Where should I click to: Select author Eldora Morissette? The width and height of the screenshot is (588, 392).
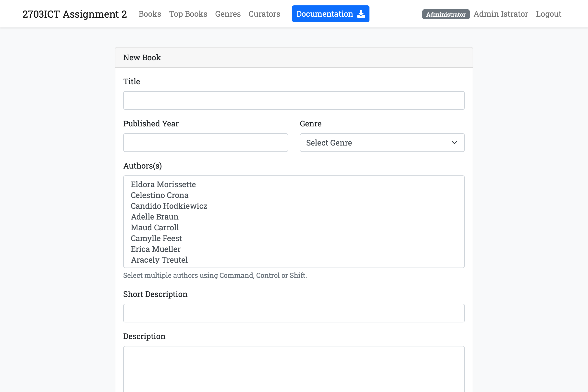pos(294,184)
